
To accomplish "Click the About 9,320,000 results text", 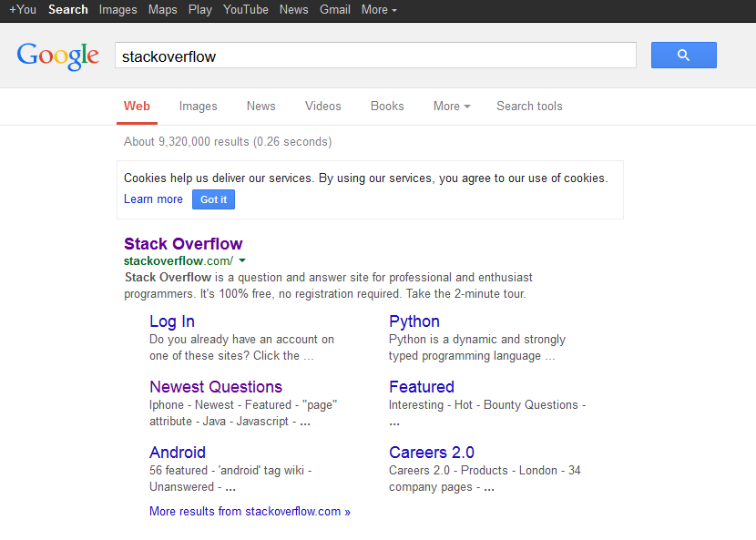I will pyautogui.click(x=228, y=142).
